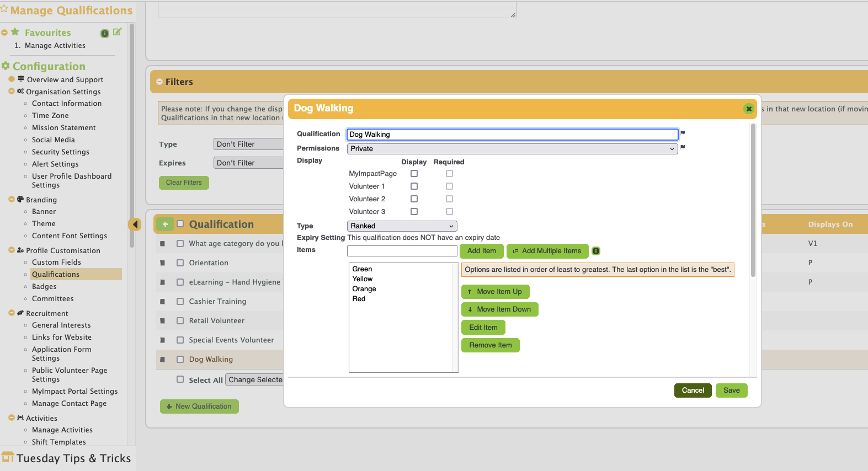Close the Dog Walking dialog with green X

coord(748,109)
